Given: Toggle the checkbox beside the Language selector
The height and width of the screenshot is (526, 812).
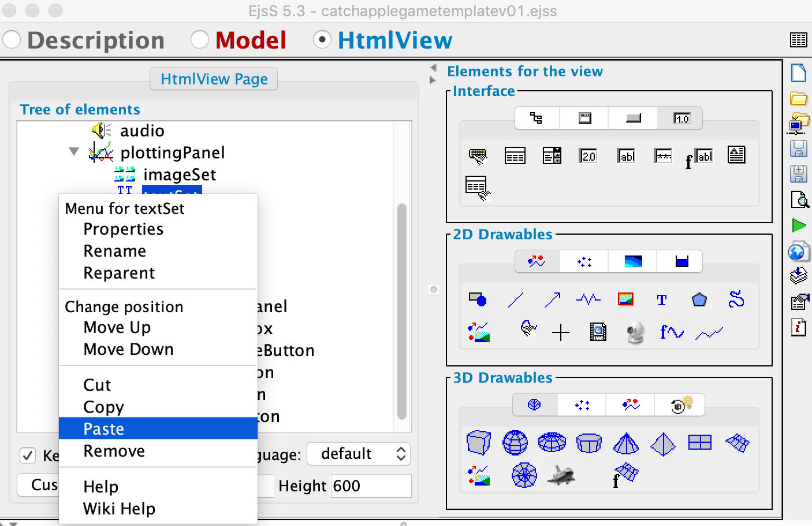Looking at the screenshot, I should pyautogui.click(x=28, y=455).
